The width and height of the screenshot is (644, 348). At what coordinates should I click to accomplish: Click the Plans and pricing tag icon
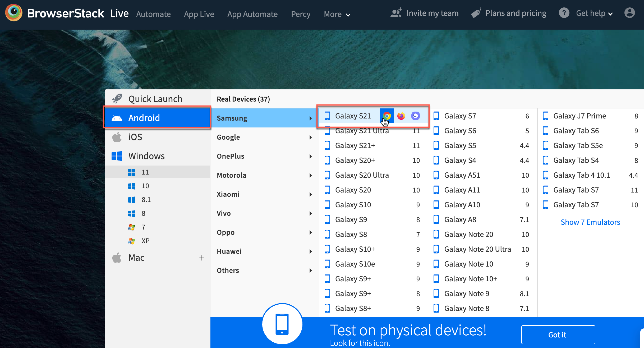[x=476, y=13]
